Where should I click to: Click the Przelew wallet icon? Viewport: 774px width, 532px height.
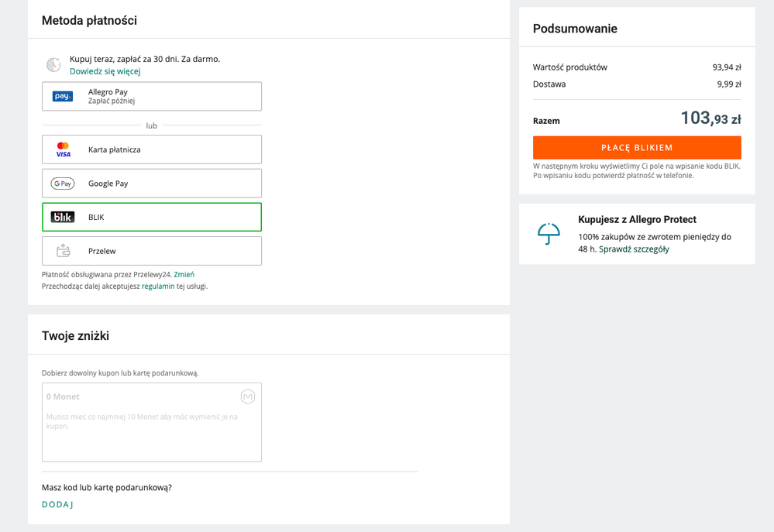[63, 251]
